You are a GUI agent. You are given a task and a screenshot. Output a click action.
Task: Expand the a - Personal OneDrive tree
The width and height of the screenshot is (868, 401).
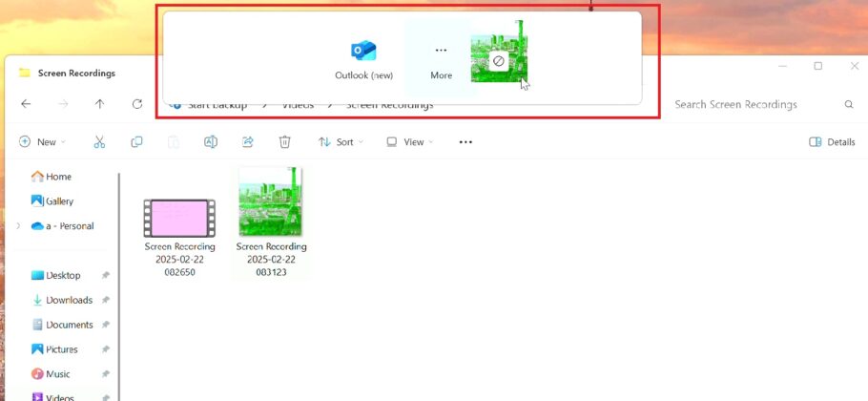click(18, 226)
